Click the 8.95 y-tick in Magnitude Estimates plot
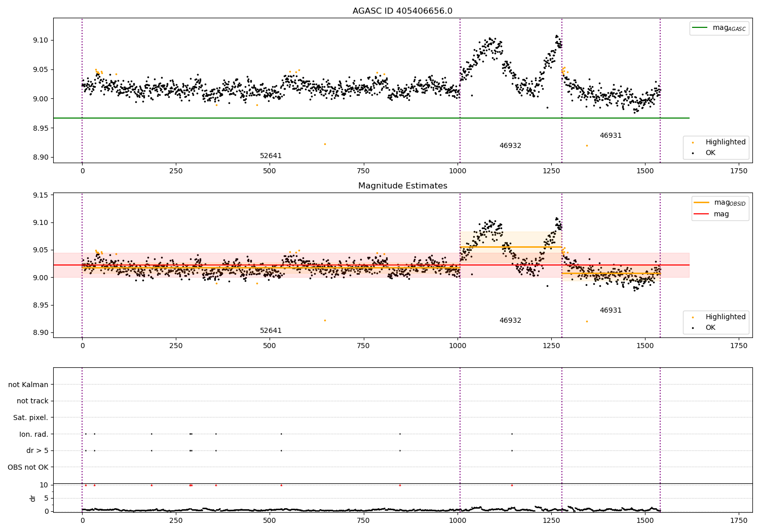Screen dimensions: 760x532 pyautogui.click(x=40, y=306)
